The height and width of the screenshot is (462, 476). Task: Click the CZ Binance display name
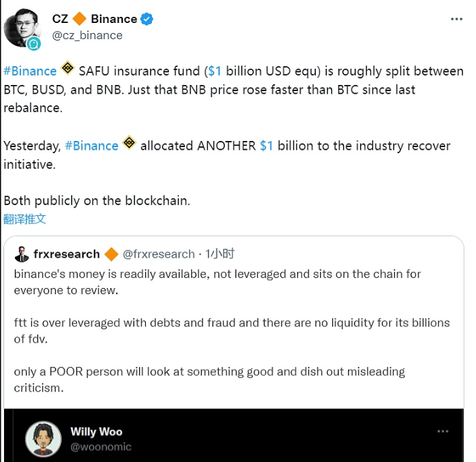(94, 19)
